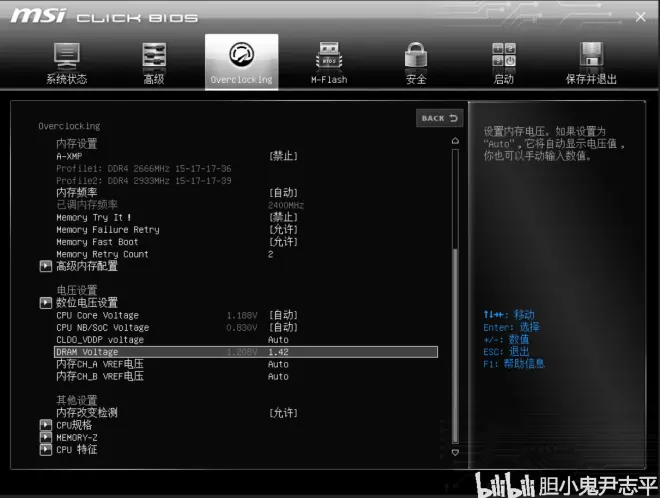Screen dimensions: 660x498
Task: Select the 内存改变检测 label
Action: [x=87, y=413]
